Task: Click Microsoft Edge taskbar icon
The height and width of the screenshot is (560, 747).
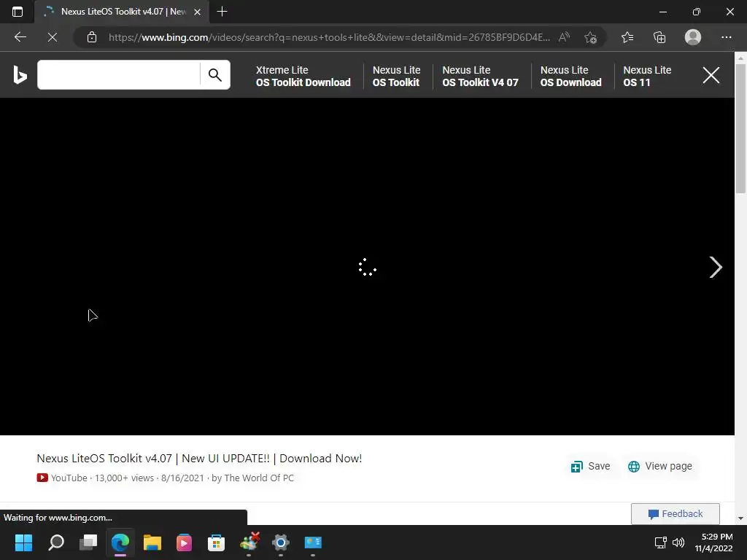Action: point(120,542)
